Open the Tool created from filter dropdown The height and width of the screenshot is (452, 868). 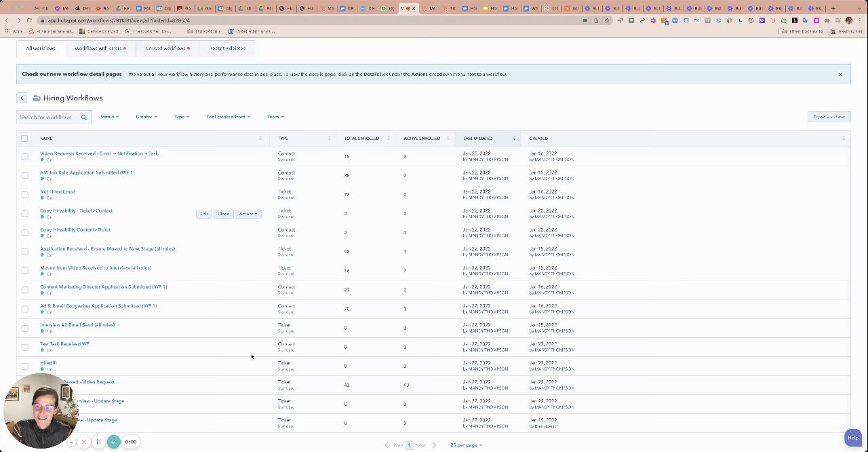[x=228, y=117]
